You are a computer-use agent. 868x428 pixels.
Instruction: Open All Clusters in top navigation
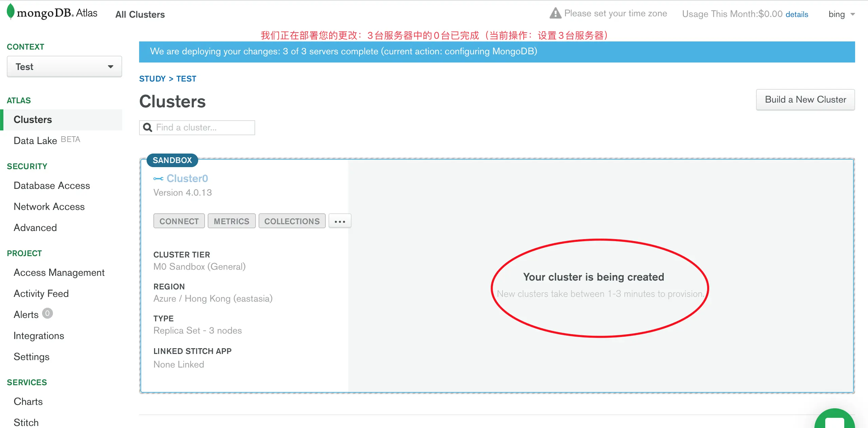tap(140, 15)
